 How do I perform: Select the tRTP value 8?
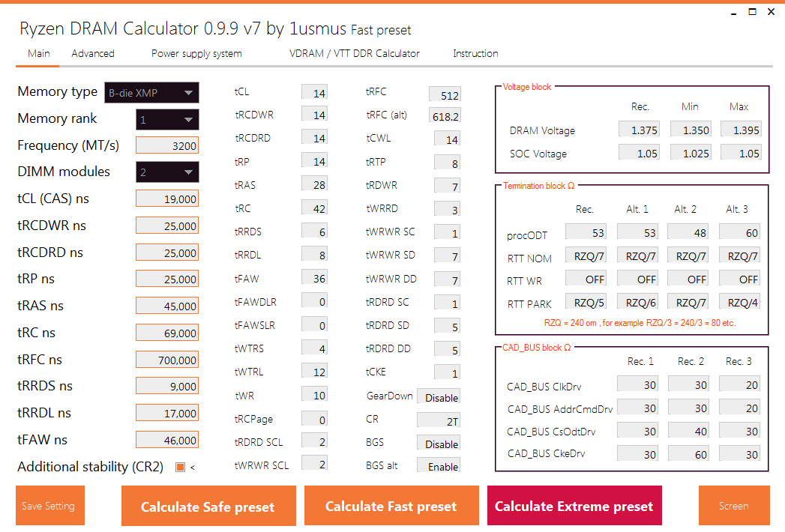(x=447, y=163)
